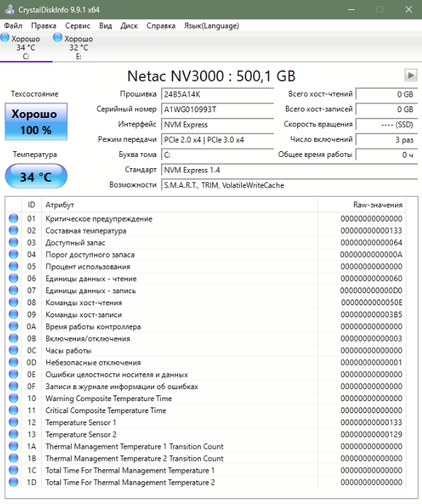The height and width of the screenshot is (504, 422).
Task: Click the interface field NVM Express
Action: 218,124
